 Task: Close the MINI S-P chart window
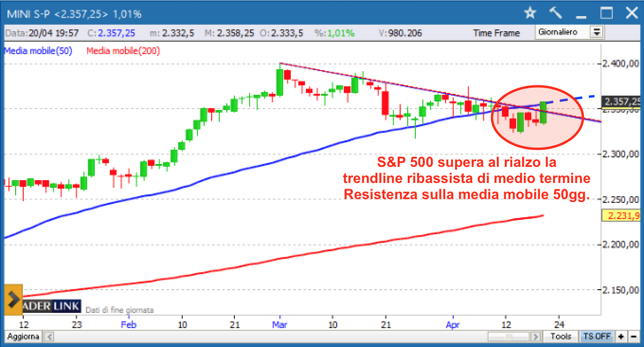coord(632,13)
